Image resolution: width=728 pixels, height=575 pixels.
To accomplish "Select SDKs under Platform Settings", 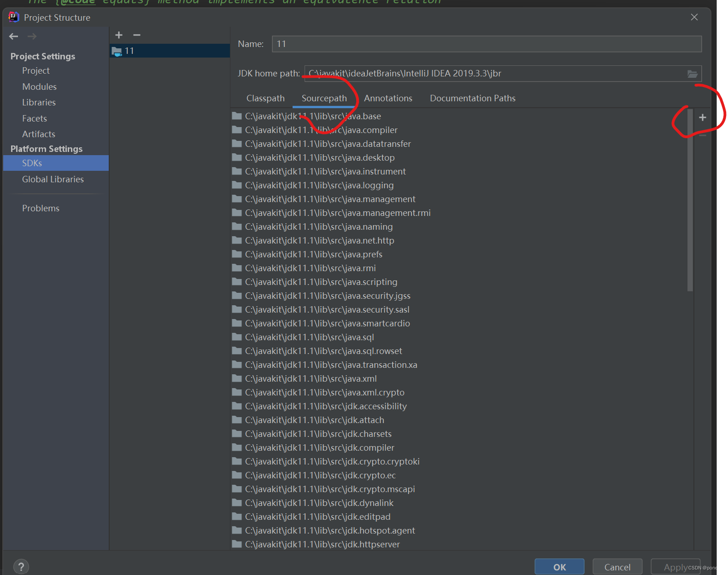I will coord(56,163).
